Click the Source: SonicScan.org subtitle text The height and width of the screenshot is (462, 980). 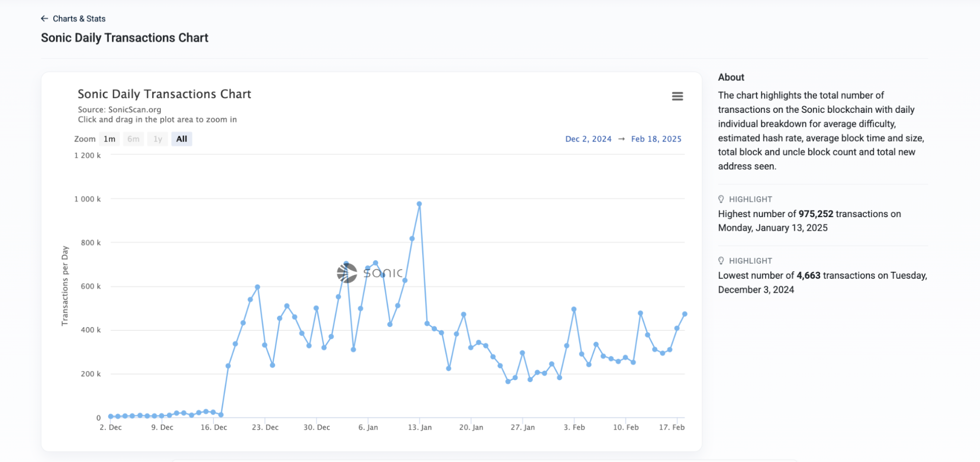point(120,110)
